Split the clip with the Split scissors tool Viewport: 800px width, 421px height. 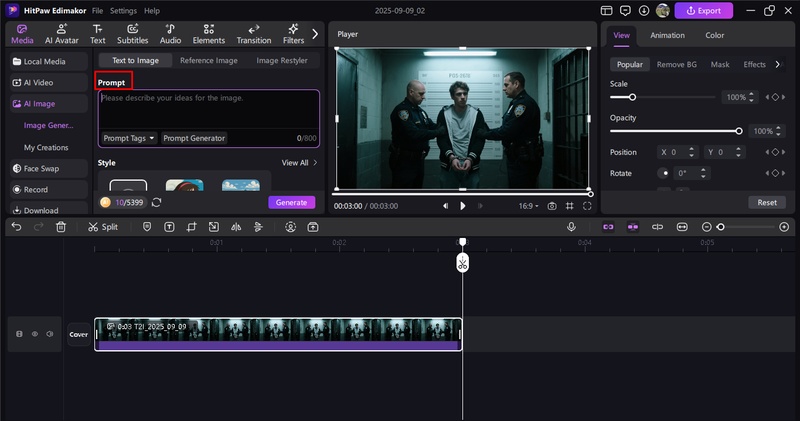coord(103,227)
